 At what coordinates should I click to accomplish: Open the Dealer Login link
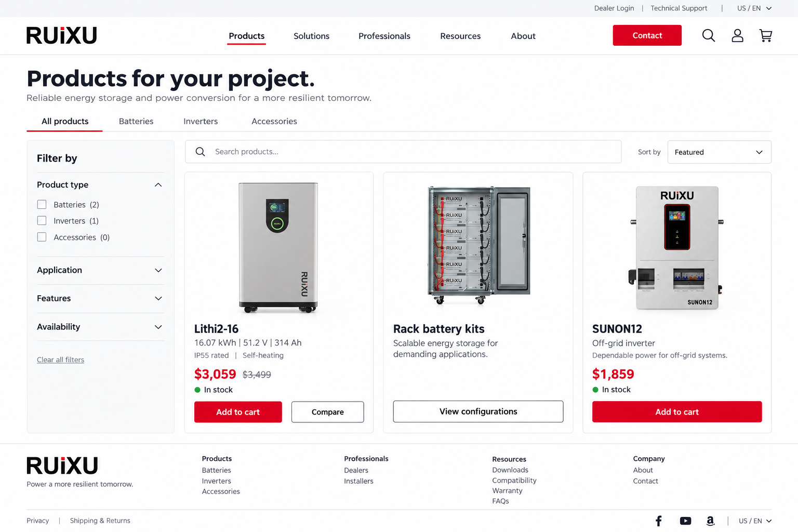coord(614,8)
